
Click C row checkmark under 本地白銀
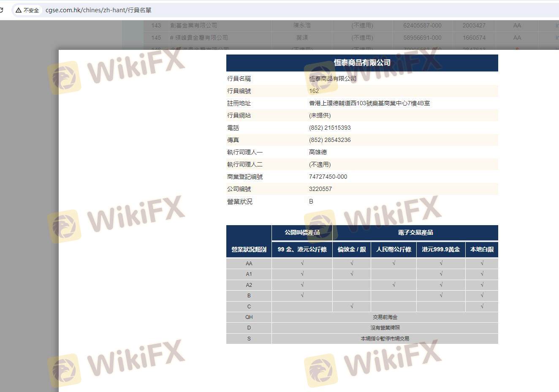tap(482, 307)
